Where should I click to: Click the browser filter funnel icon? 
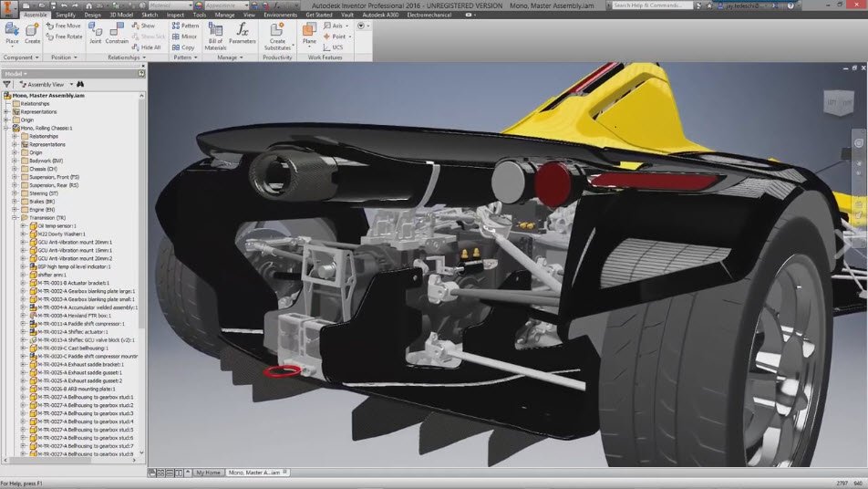click(x=6, y=84)
